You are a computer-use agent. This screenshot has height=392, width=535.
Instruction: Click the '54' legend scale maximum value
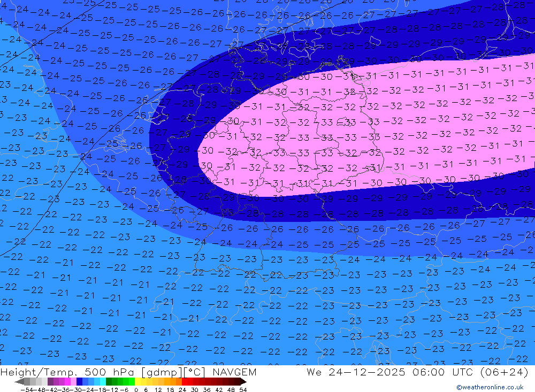pos(243,390)
